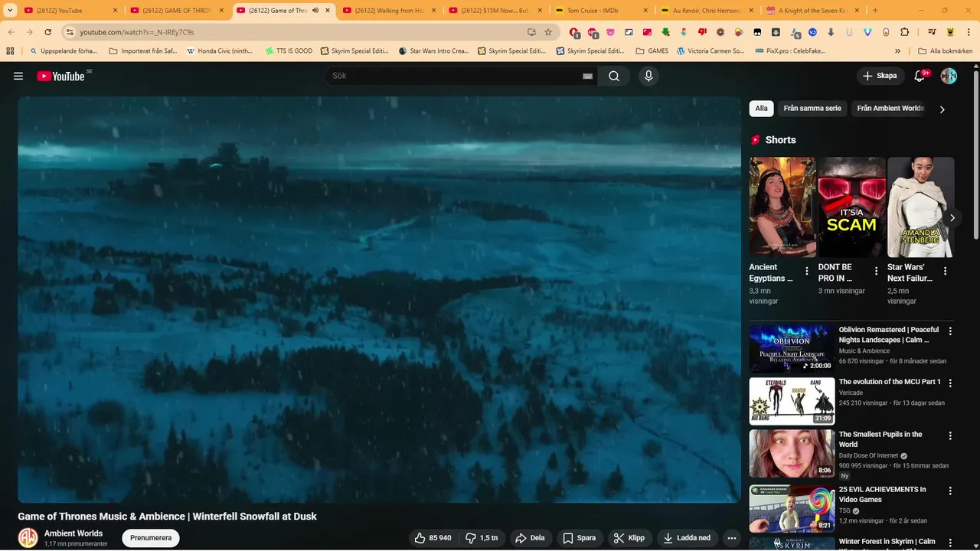The width and height of the screenshot is (980, 551).
Task: Bookmark this page with star icon
Action: click(x=548, y=32)
